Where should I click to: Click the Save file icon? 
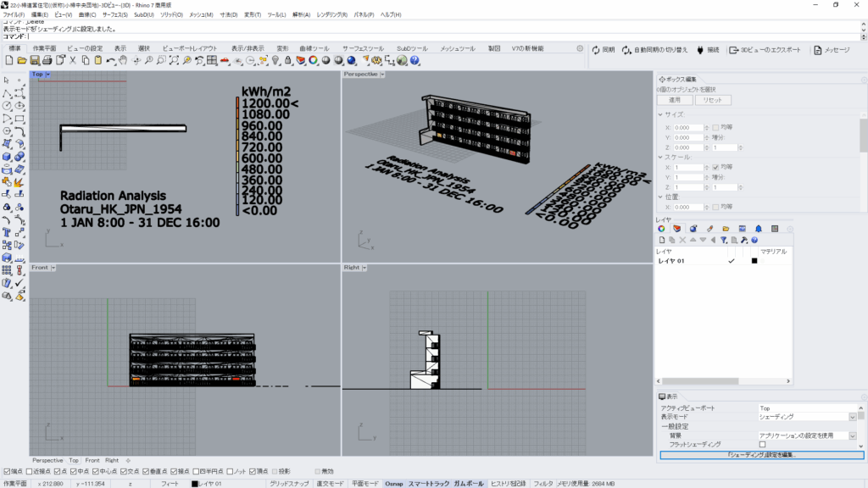[35, 60]
